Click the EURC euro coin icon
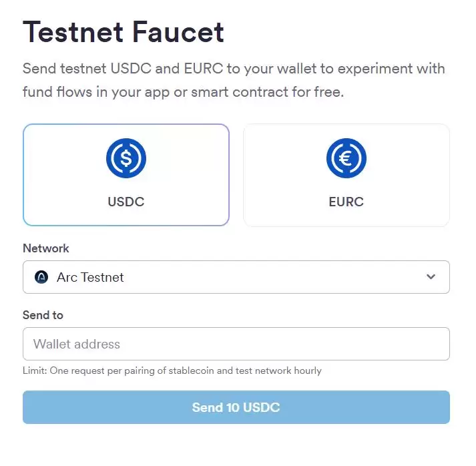Viewport: 476px width, 466px height. [x=346, y=158]
